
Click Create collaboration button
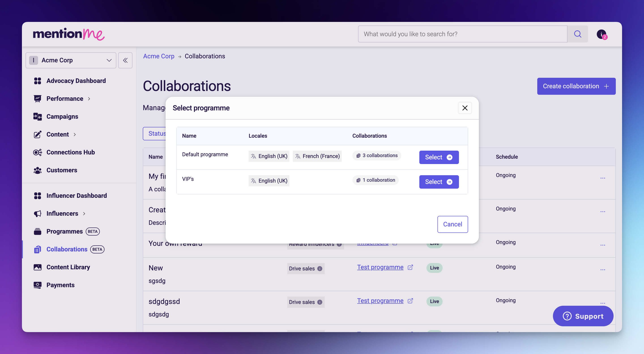pyautogui.click(x=576, y=86)
